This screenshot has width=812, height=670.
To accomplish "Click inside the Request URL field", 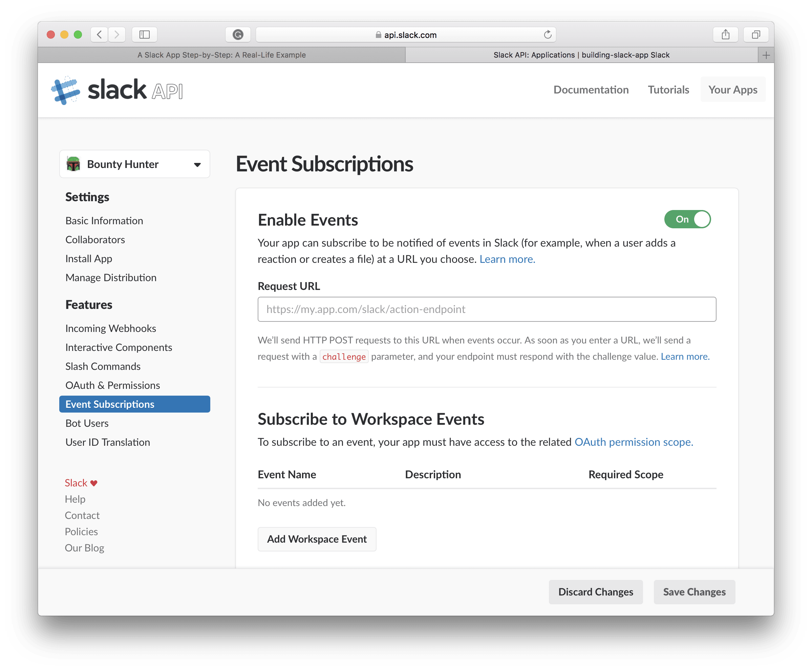I will 487,309.
